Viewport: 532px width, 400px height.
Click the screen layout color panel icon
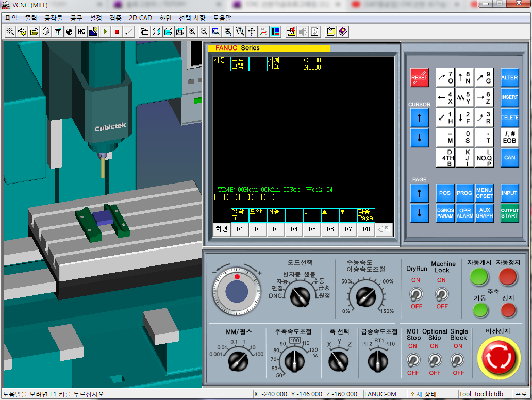[275, 31]
